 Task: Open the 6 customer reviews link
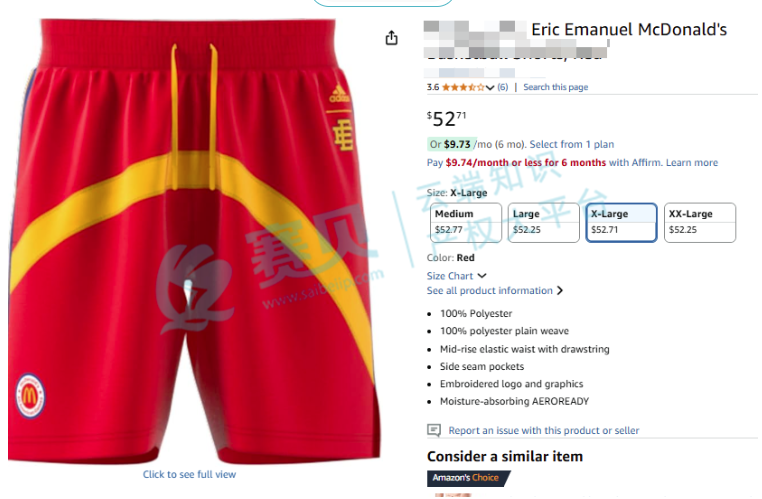[502, 87]
